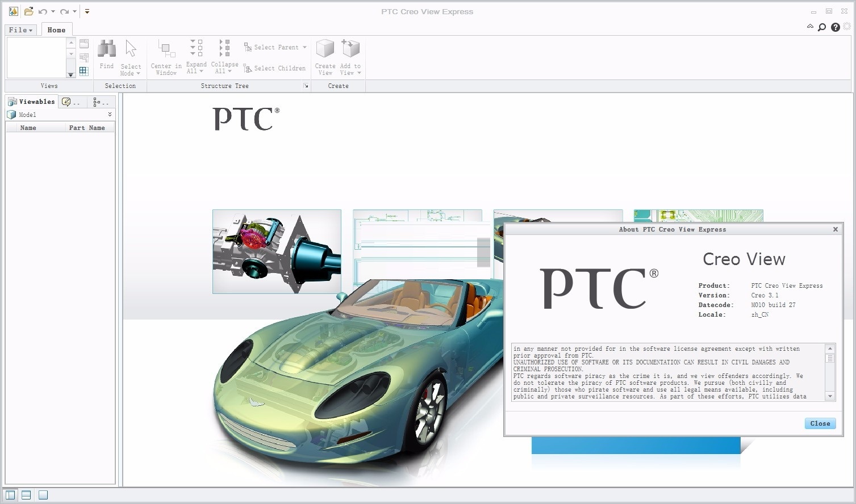Open the Select Parent dropdown

point(304,47)
